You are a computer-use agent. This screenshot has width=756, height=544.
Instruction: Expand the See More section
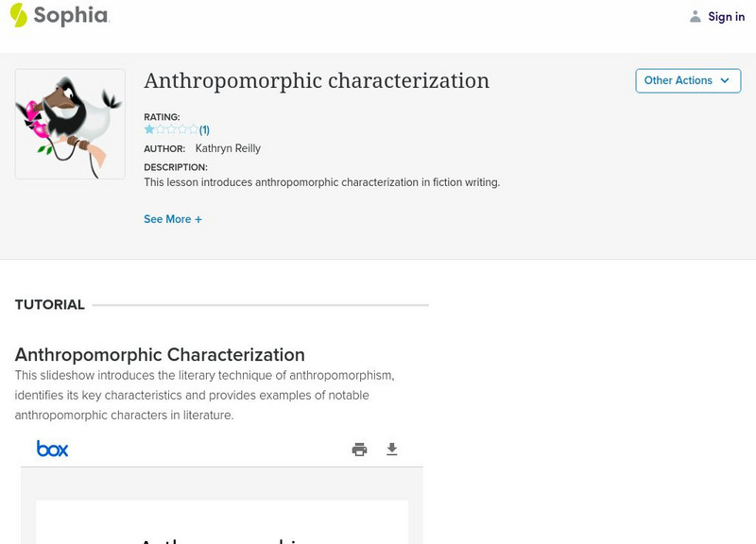[x=173, y=219]
